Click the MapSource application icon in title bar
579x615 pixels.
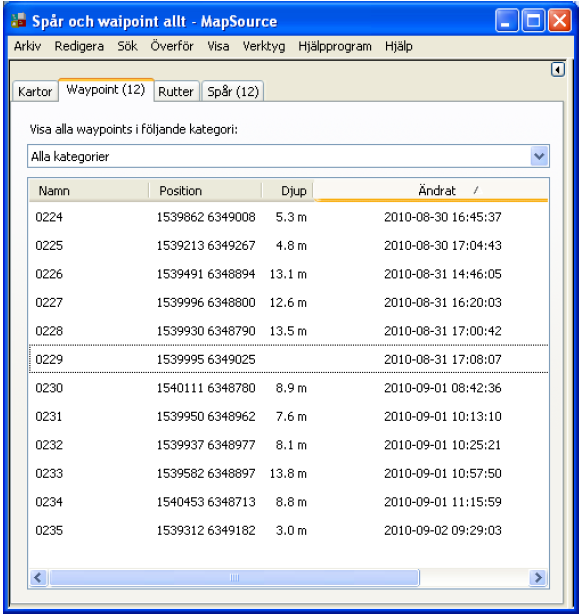[18, 21]
